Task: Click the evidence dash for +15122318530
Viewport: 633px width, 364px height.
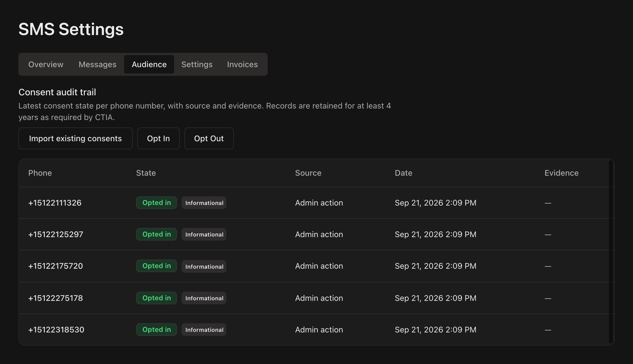Action: (548, 330)
